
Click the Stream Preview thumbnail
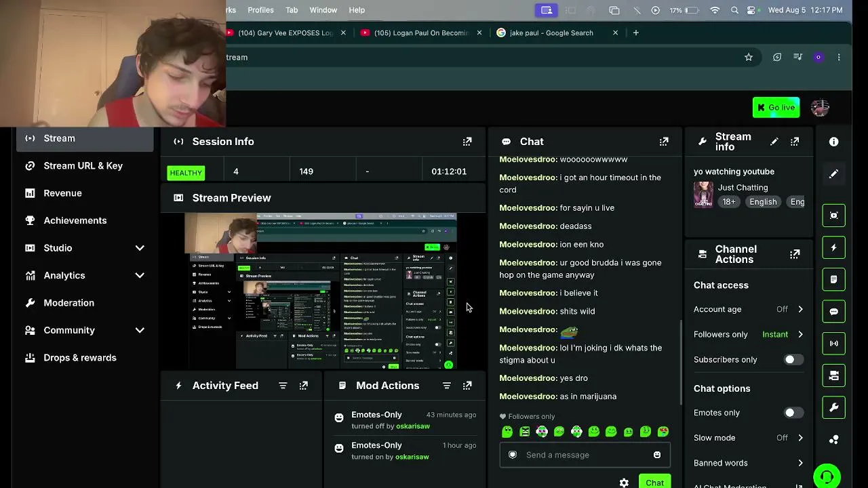321,291
